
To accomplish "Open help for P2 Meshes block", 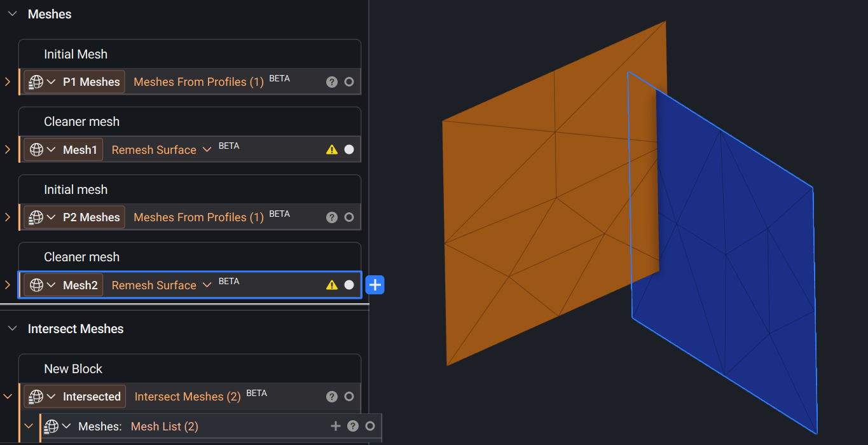I will [x=332, y=217].
